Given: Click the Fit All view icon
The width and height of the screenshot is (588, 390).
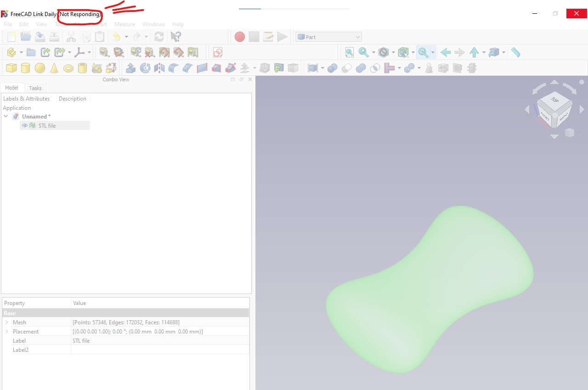Looking at the screenshot, I should click(349, 52).
